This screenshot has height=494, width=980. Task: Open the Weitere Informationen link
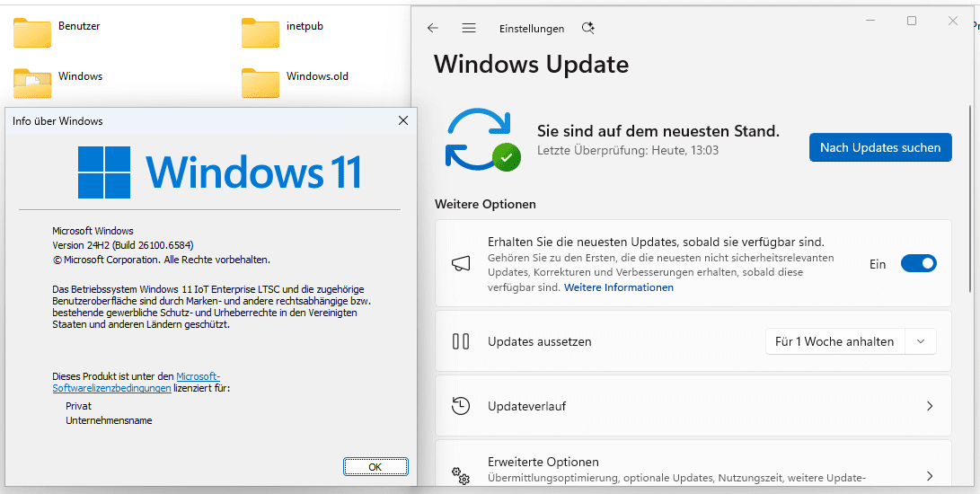[x=619, y=287]
